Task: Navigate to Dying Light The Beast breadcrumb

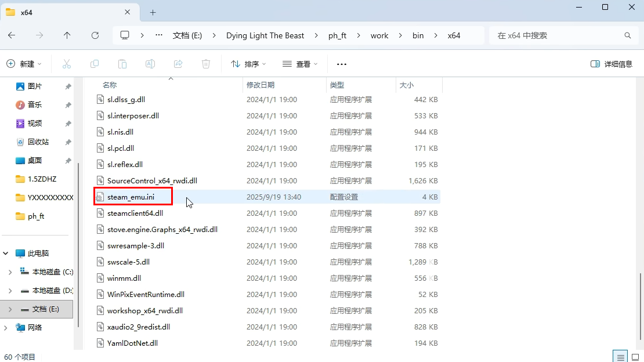Action: [265, 35]
